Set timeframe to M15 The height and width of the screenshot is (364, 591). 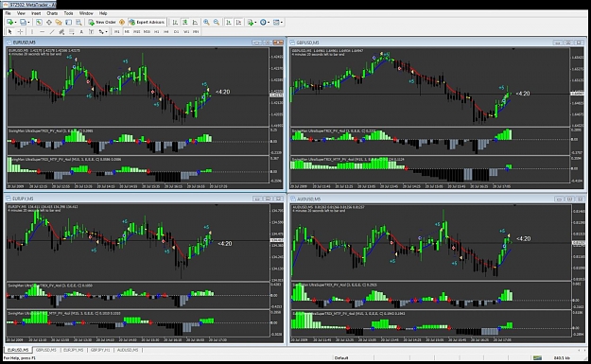click(137, 32)
